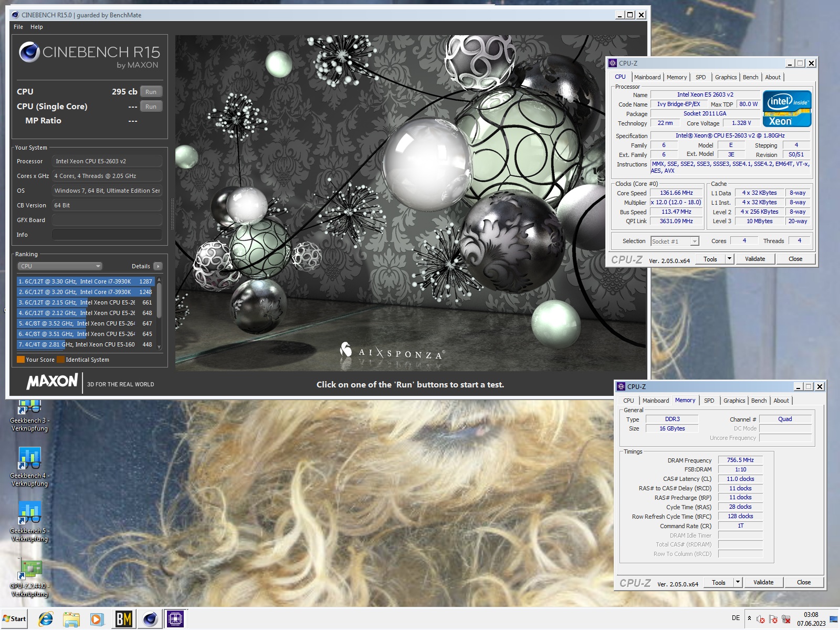Switch to About tab in upper CPU-Z
Image resolution: width=840 pixels, height=630 pixels.
773,77
